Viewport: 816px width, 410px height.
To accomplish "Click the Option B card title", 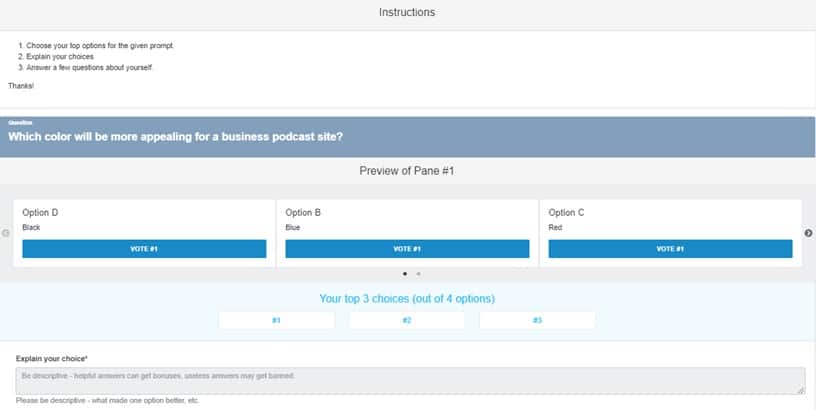I will pos(303,212).
